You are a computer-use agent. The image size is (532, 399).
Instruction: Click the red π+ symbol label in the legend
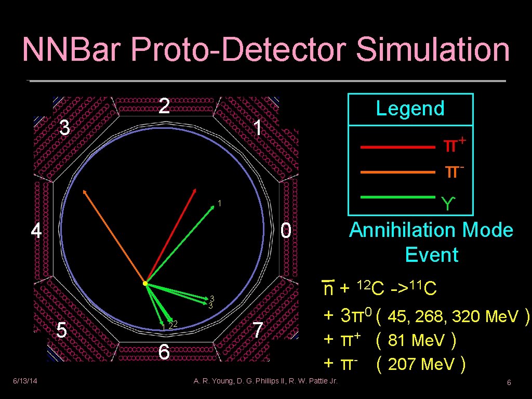[454, 145]
